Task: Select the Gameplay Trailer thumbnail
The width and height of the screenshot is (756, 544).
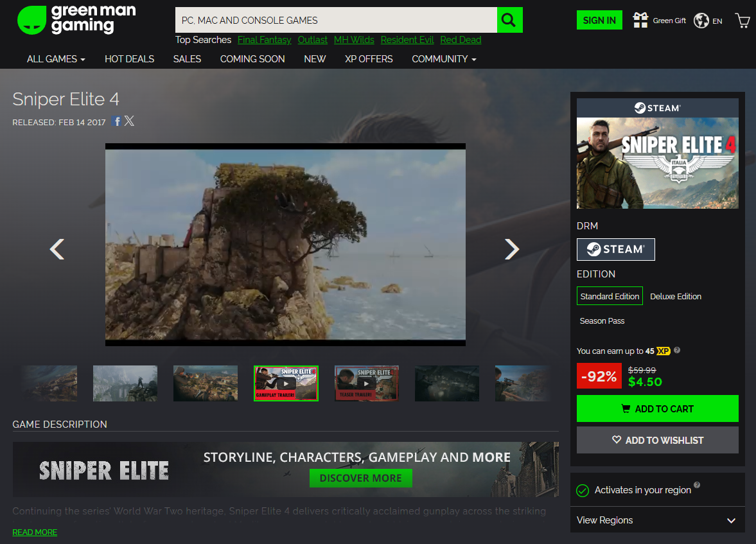Action: point(286,383)
